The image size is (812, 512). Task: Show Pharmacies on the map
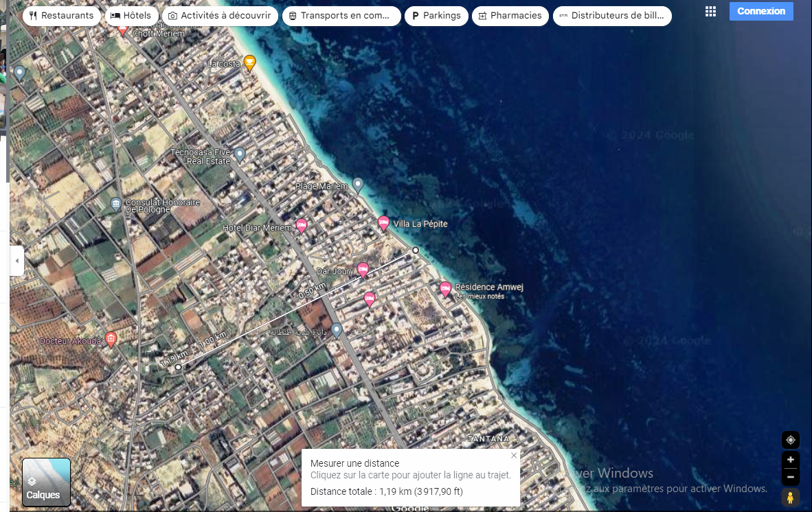[510, 16]
